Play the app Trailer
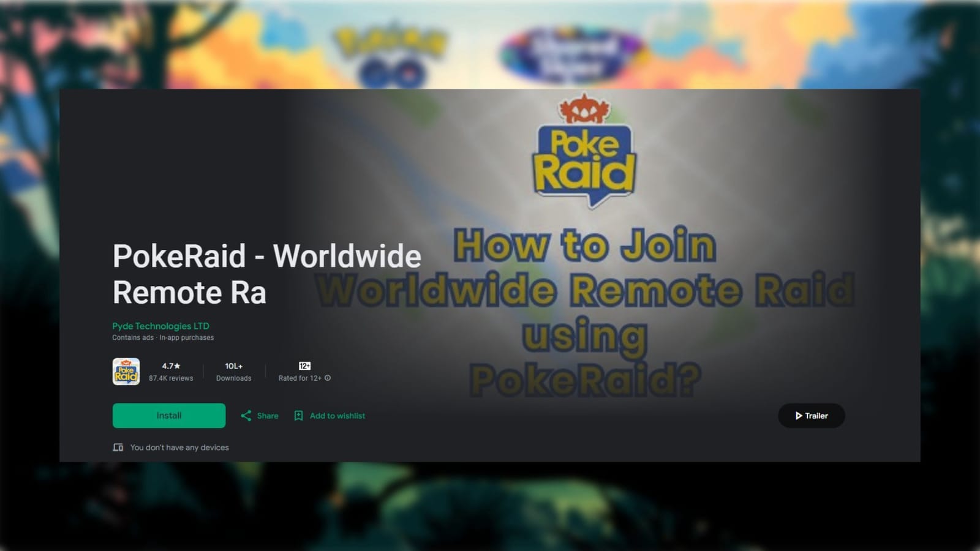 tap(812, 416)
